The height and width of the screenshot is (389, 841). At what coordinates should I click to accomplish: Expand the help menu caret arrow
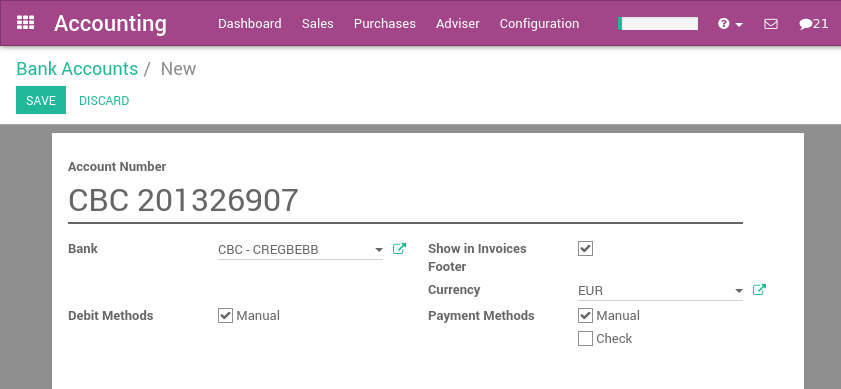point(739,25)
